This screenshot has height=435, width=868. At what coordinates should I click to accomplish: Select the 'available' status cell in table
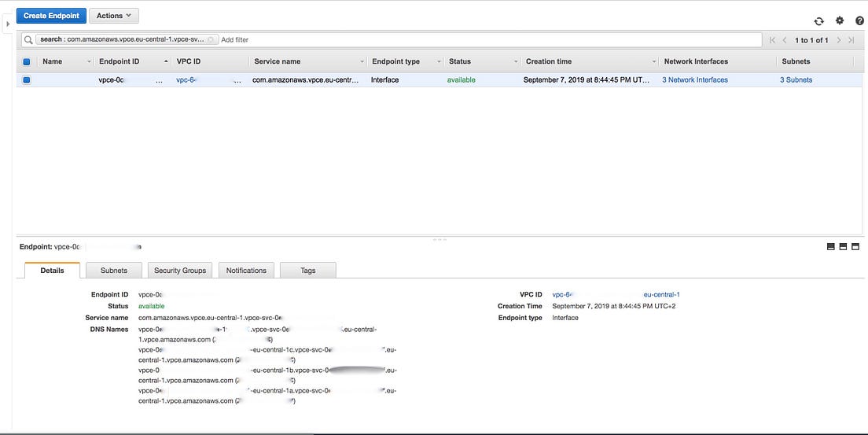click(461, 79)
